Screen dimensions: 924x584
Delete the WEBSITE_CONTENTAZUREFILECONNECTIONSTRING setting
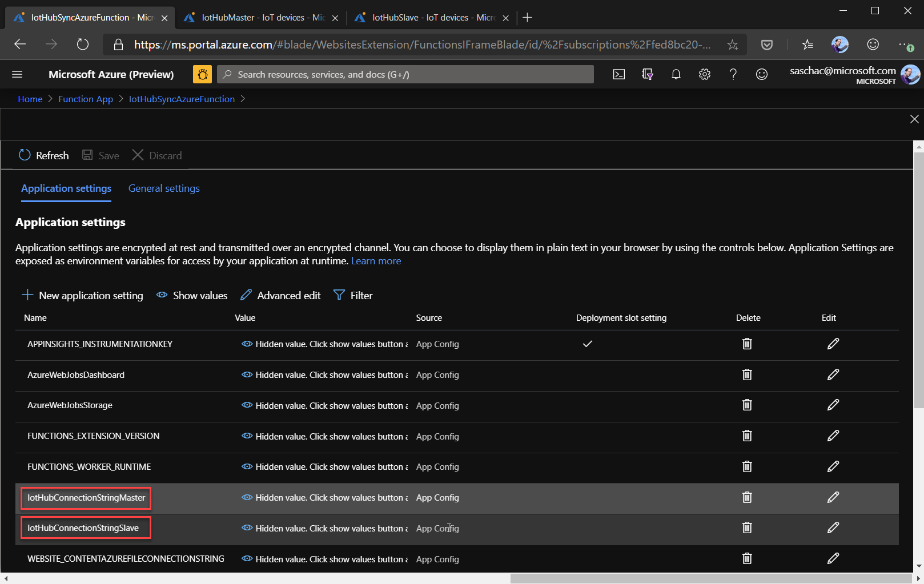point(747,558)
